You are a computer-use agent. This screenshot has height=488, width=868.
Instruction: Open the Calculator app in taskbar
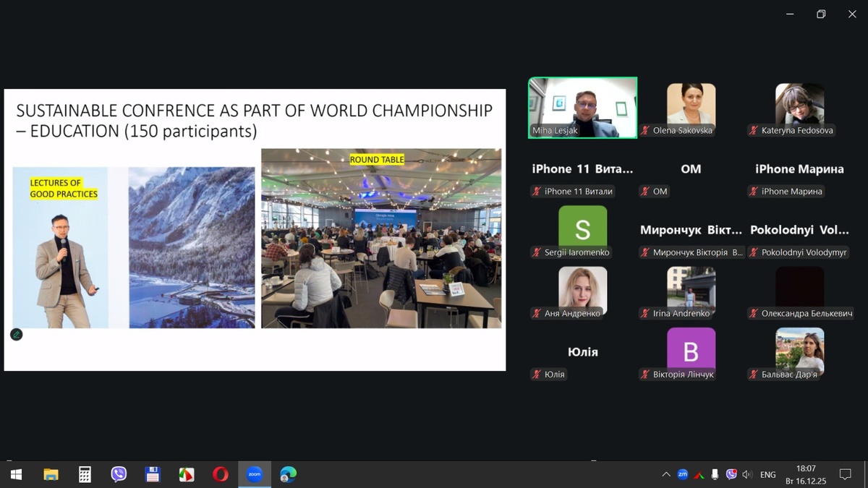[85, 474]
